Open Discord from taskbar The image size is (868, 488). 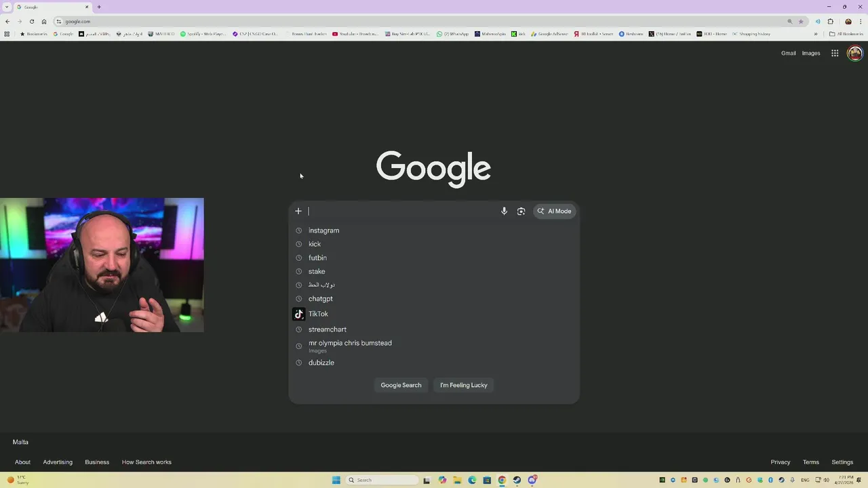pos(532,480)
